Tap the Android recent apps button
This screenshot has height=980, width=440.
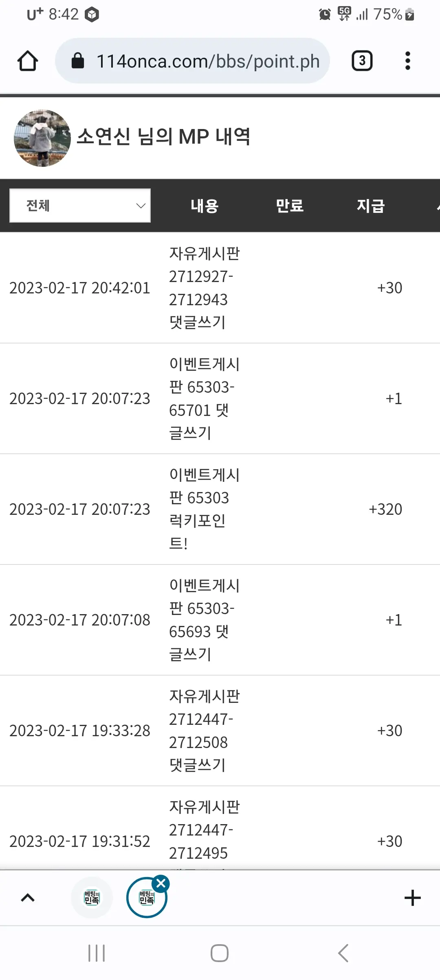(x=97, y=953)
